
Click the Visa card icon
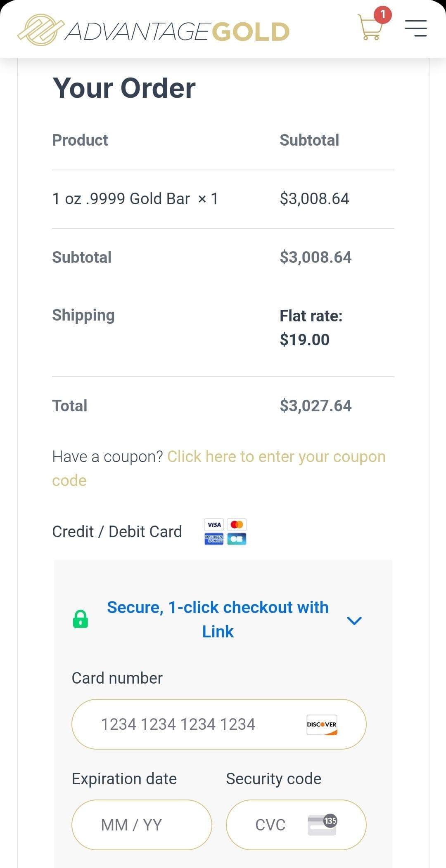tap(214, 525)
